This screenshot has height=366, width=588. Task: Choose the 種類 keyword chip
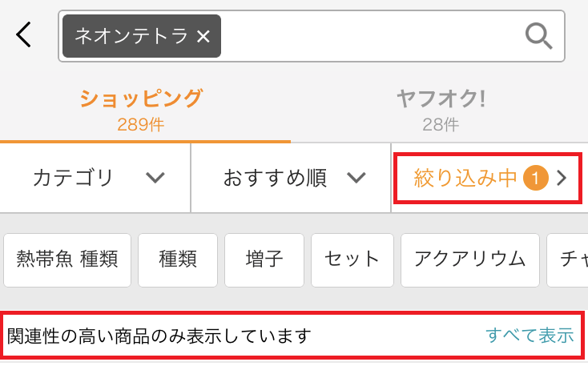pyautogui.click(x=178, y=259)
